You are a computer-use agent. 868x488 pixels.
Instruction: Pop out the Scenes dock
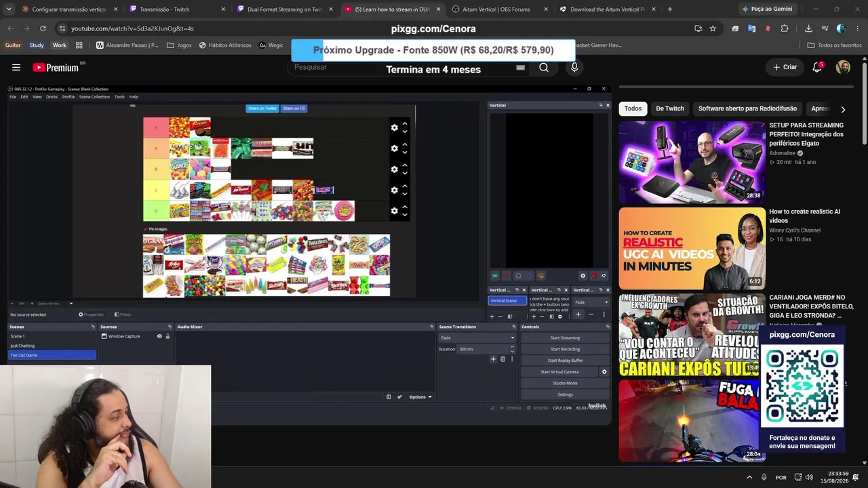click(x=93, y=327)
